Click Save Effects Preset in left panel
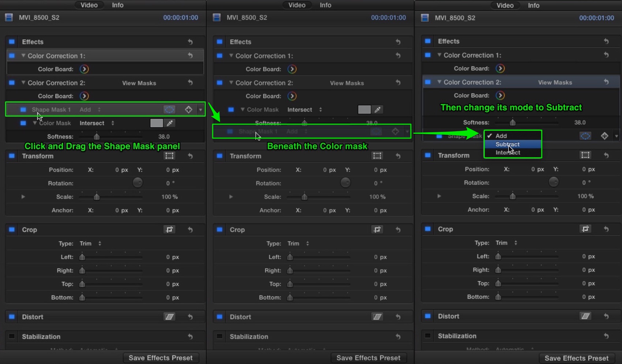622x364 pixels. point(161,358)
